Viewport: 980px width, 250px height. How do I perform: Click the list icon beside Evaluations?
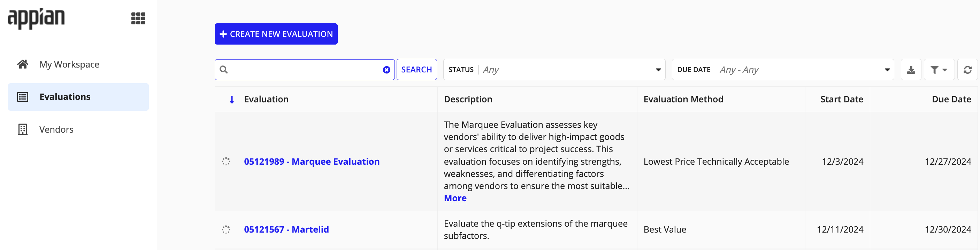[x=23, y=97]
